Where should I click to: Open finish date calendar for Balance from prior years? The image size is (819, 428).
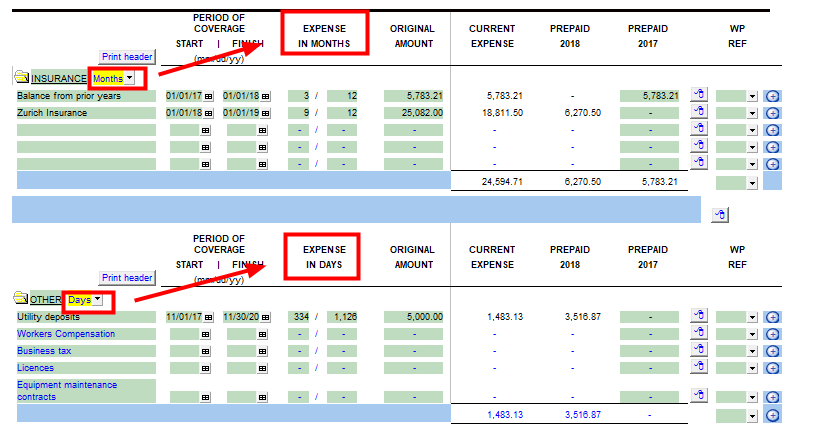pos(265,96)
